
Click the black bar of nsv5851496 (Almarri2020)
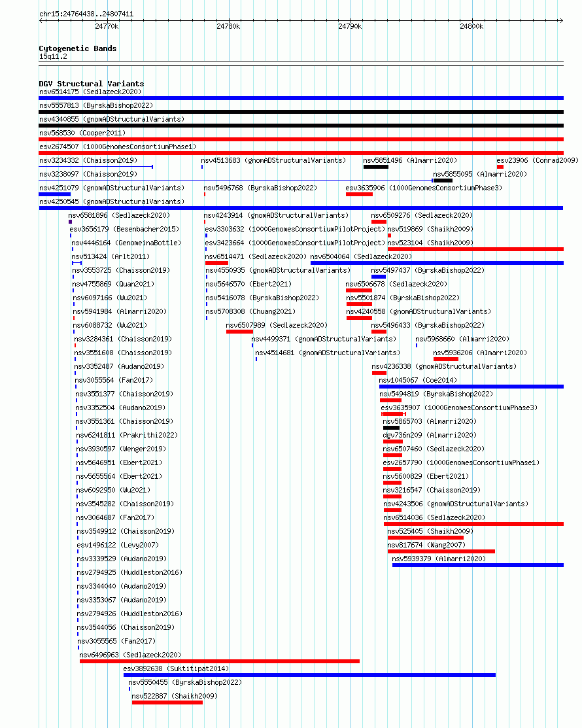tap(376, 167)
